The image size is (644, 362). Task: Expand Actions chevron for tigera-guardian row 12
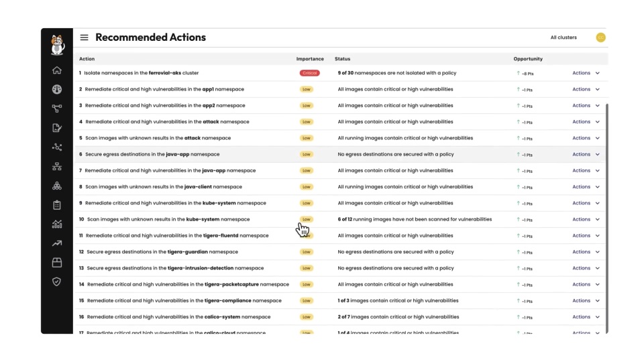click(598, 252)
